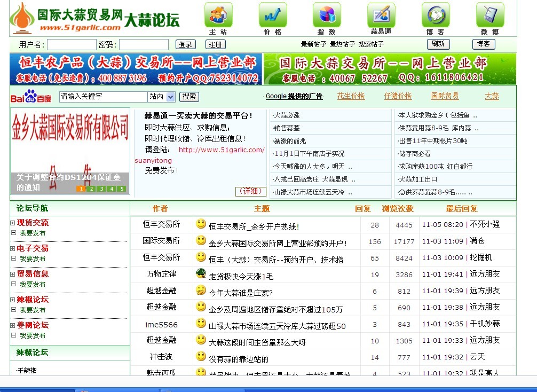This screenshot has width=537, height=392.
Task: Open the http://www.51garlic.com/ link
Action: point(222,150)
